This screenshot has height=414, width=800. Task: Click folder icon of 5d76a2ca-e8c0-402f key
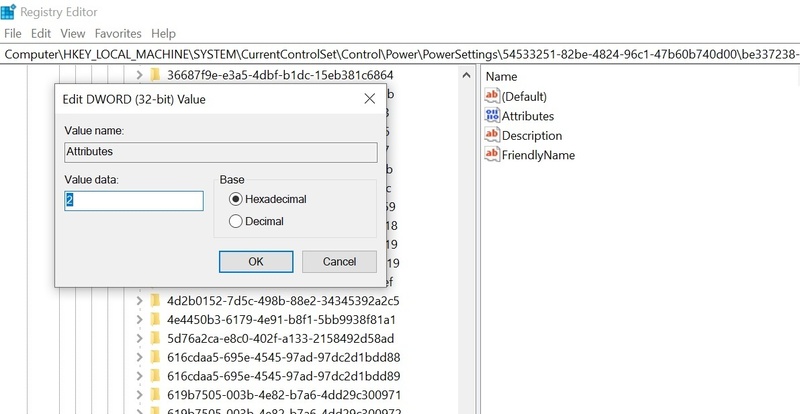click(156, 338)
